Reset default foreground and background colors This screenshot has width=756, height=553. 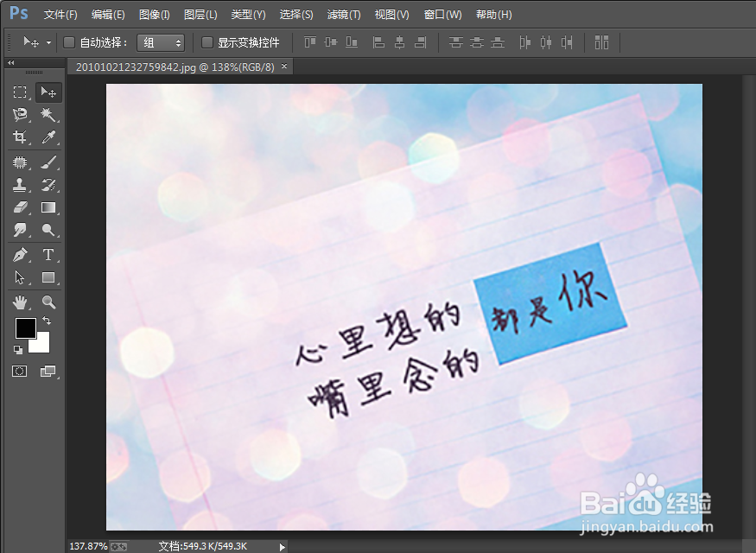coord(18,350)
